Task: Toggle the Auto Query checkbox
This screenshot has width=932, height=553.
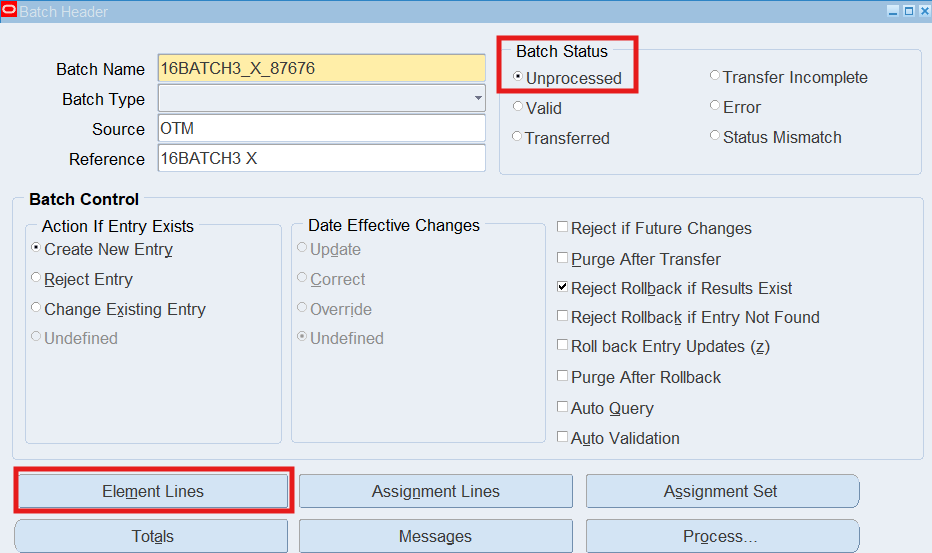Action: [x=563, y=408]
